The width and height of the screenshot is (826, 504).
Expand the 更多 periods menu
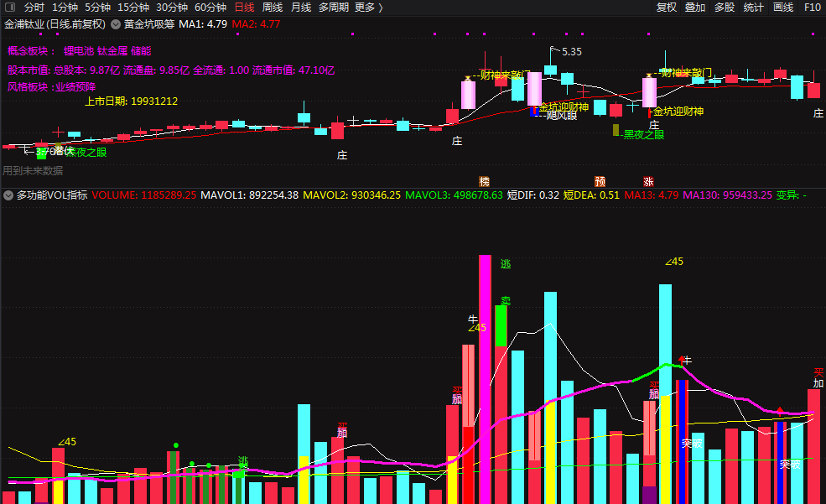369,8
